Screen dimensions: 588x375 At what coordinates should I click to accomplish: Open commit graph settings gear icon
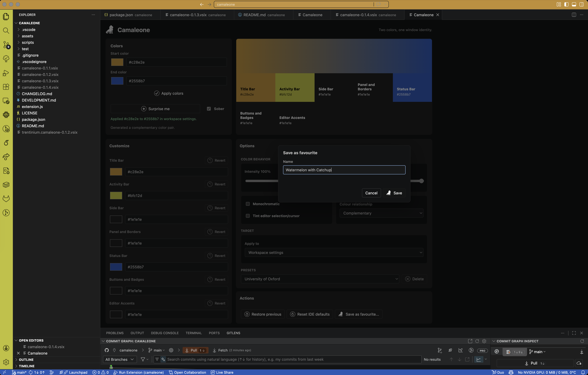click(484, 341)
